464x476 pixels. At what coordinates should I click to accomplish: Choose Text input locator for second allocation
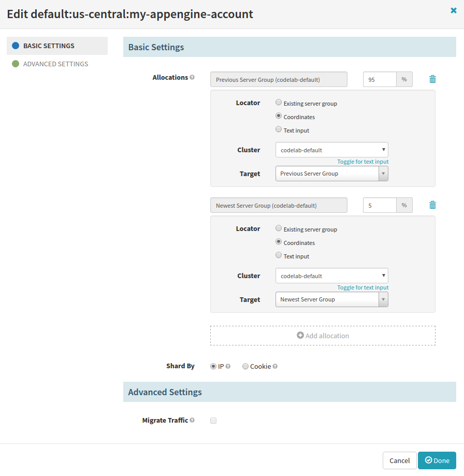click(279, 255)
